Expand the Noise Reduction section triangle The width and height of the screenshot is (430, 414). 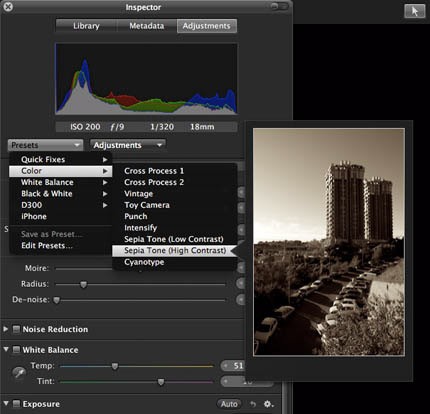(x=6, y=329)
